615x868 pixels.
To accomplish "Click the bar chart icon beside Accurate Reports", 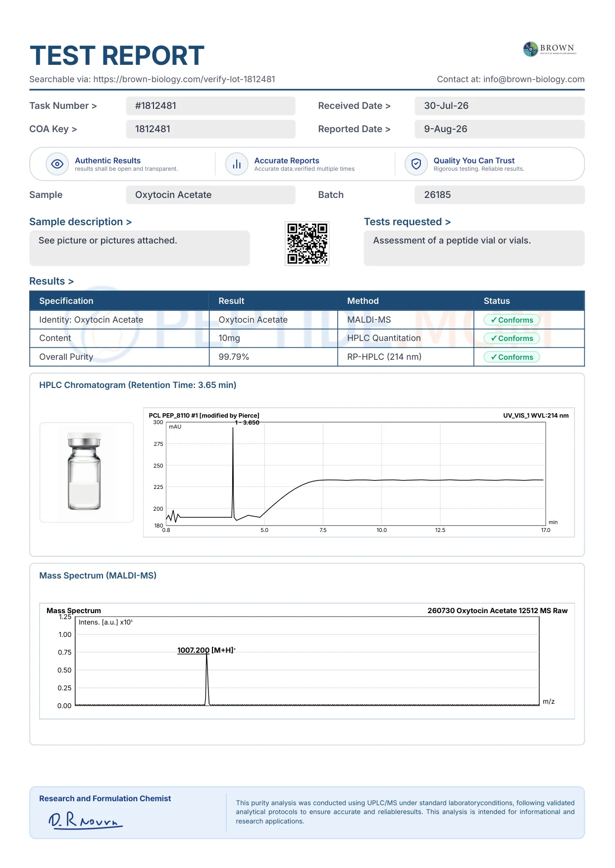I will (237, 164).
